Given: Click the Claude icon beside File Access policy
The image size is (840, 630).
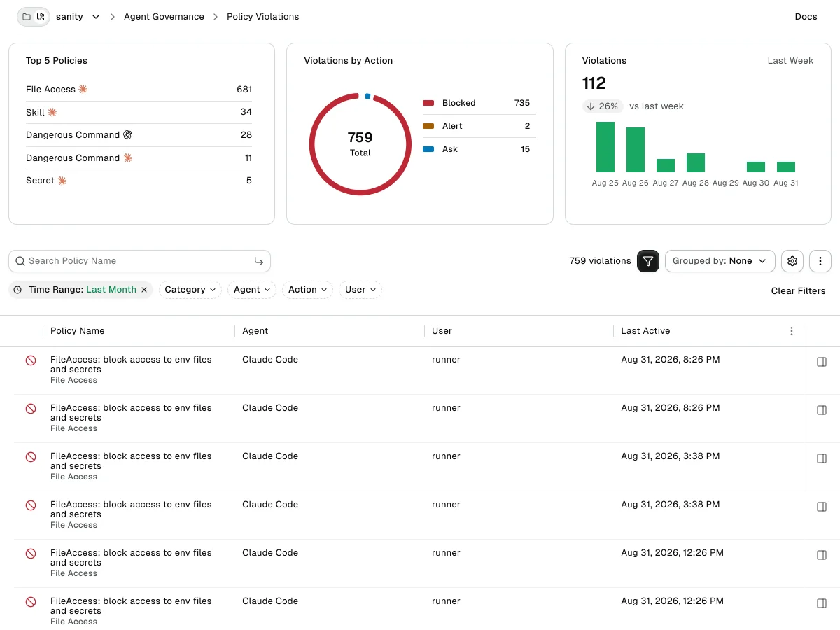Looking at the screenshot, I should click(83, 90).
